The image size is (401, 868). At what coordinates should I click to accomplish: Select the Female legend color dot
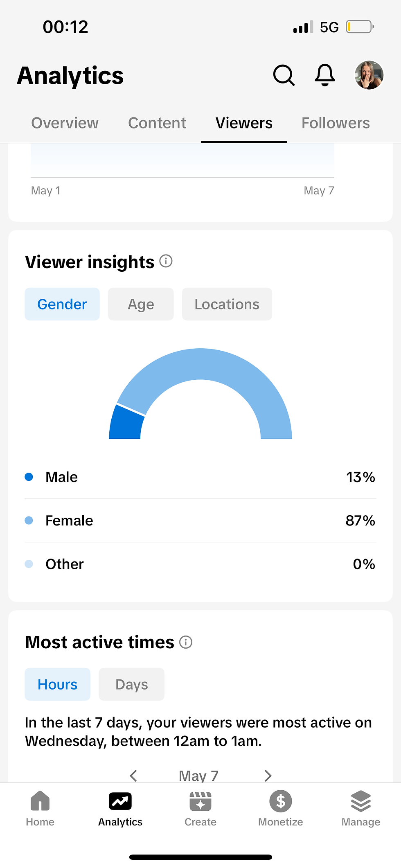(x=29, y=521)
